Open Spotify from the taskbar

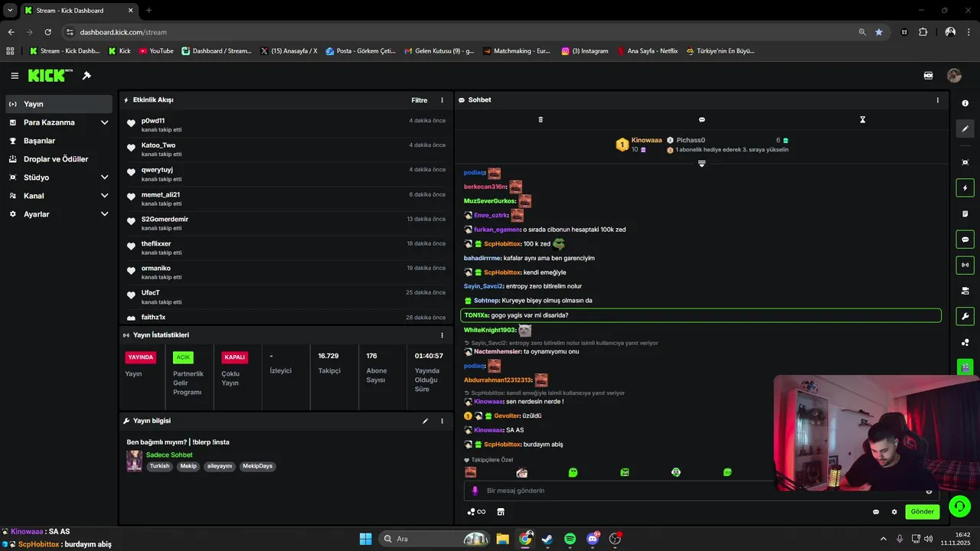point(570,539)
